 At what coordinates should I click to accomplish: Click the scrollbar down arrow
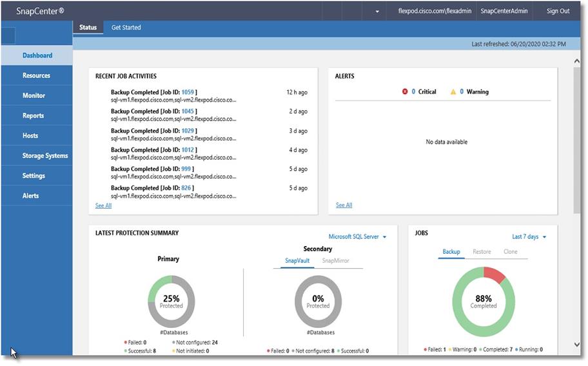click(x=577, y=344)
